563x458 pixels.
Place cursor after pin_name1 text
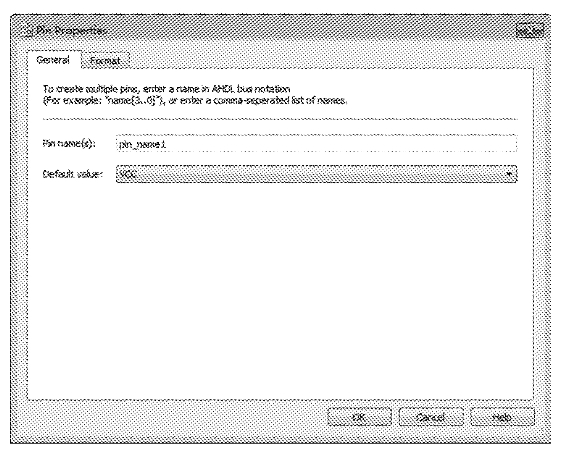[166, 144]
